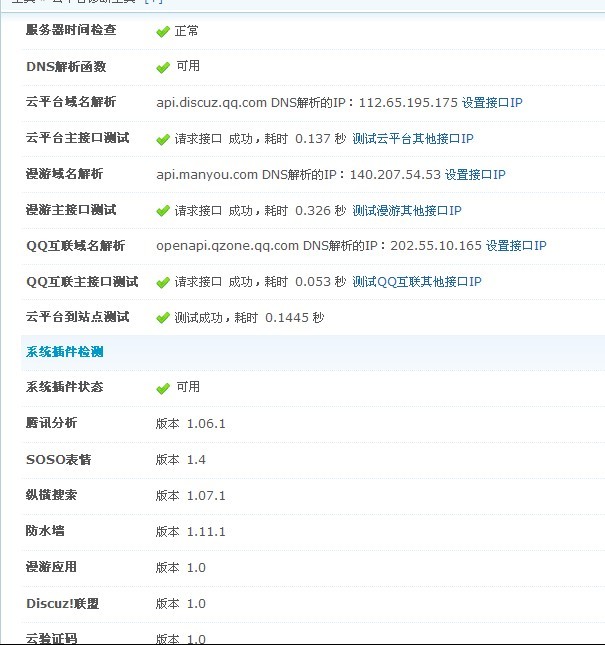Click the IP address 112.65.195.175

coord(408,102)
